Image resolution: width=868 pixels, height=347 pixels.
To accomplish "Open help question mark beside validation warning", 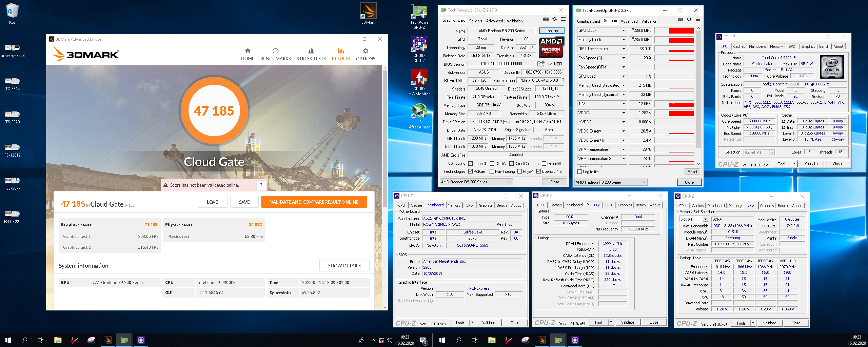I will click(261, 185).
